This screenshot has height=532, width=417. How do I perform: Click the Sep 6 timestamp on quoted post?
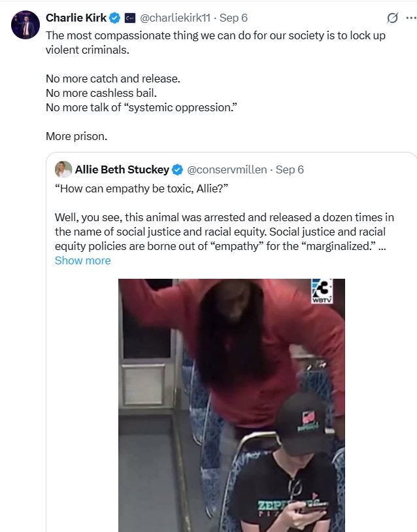click(290, 169)
